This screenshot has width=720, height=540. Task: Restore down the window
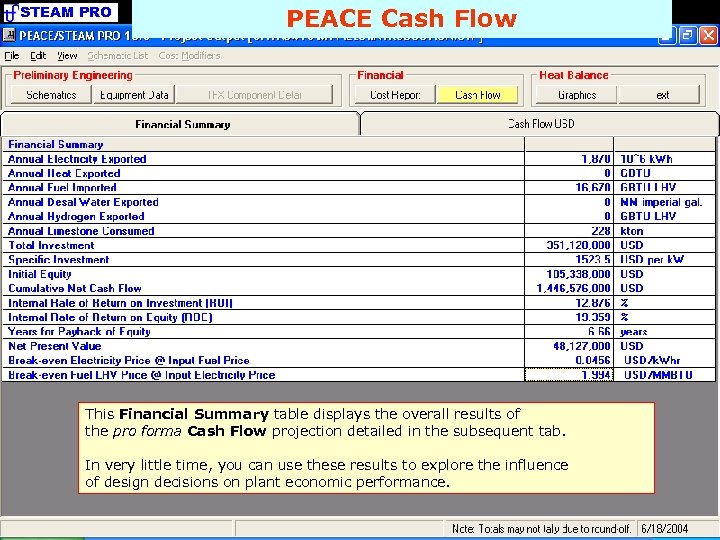[x=687, y=35]
